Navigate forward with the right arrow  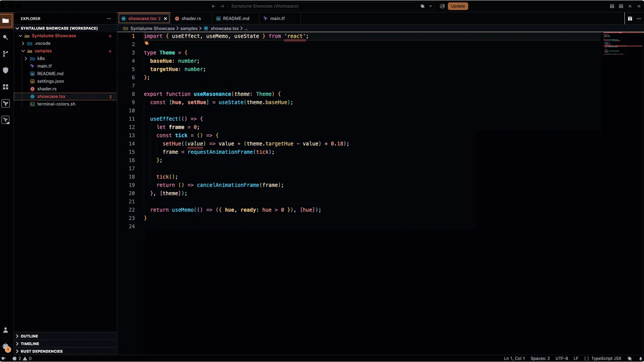pos(222,6)
